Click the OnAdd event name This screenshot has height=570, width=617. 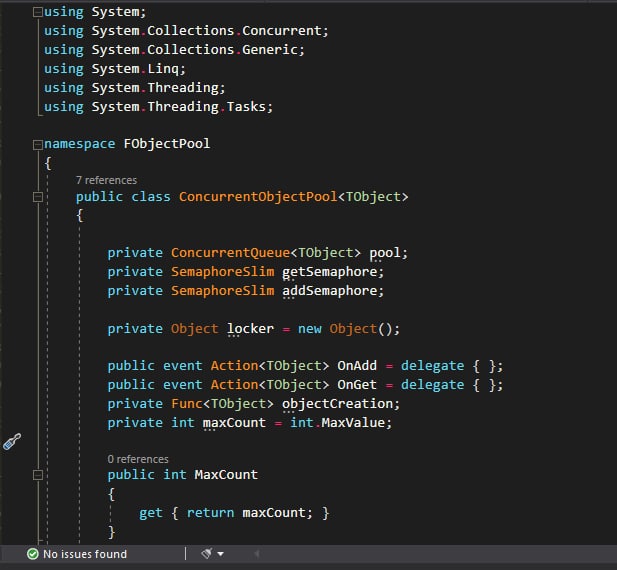(357, 365)
